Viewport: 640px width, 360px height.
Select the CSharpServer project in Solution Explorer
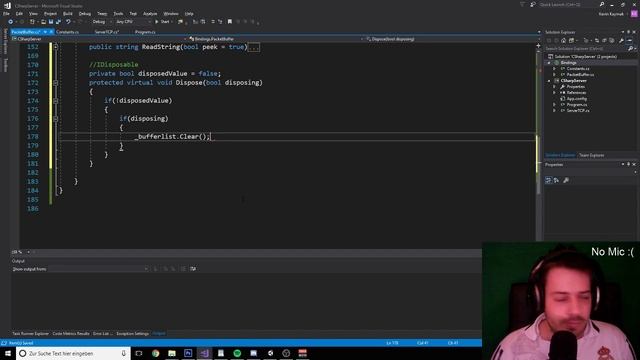pyautogui.click(x=573, y=81)
